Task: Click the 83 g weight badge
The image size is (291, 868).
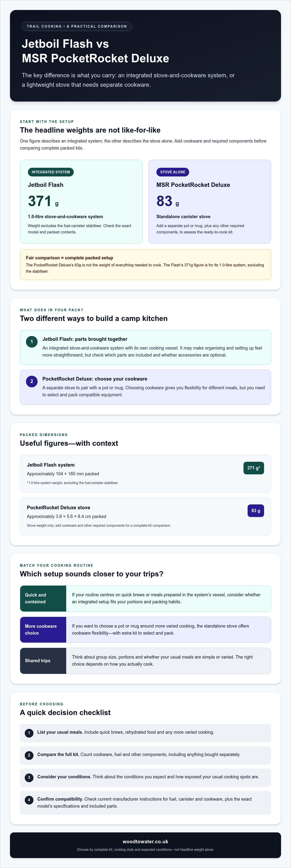Action: tap(256, 510)
